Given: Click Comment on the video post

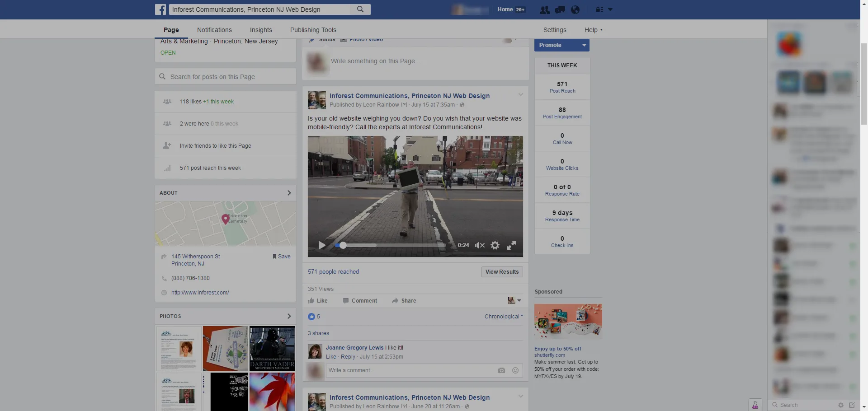Looking at the screenshot, I should pyautogui.click(x=360, y=301).
